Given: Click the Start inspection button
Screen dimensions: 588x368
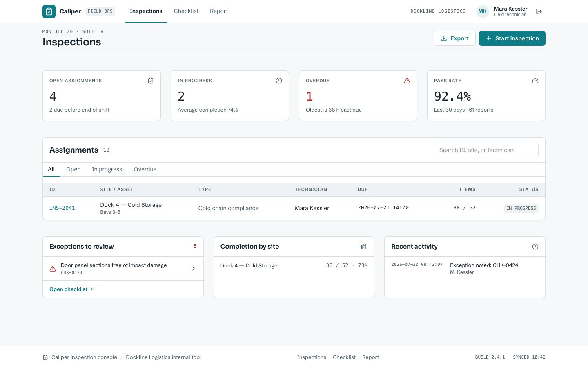Looking at the screenshot, I should (x=512, y=38).
